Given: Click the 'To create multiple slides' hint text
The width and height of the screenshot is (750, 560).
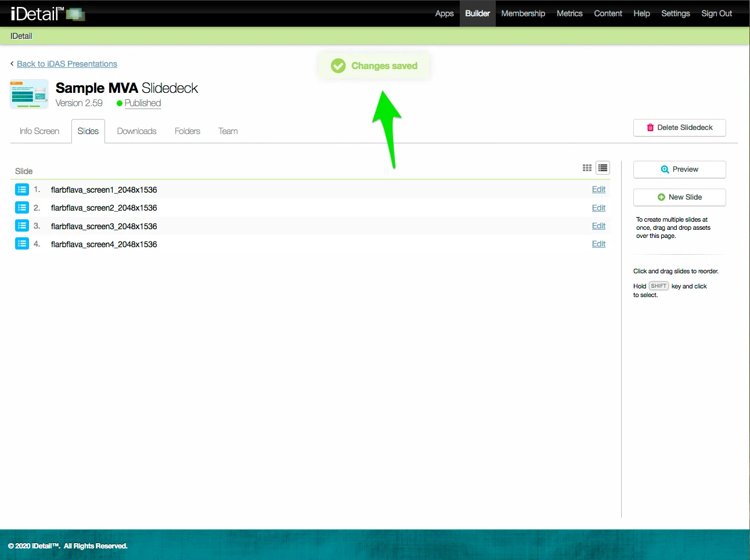Looking at the screenshot, I should 673,227.
